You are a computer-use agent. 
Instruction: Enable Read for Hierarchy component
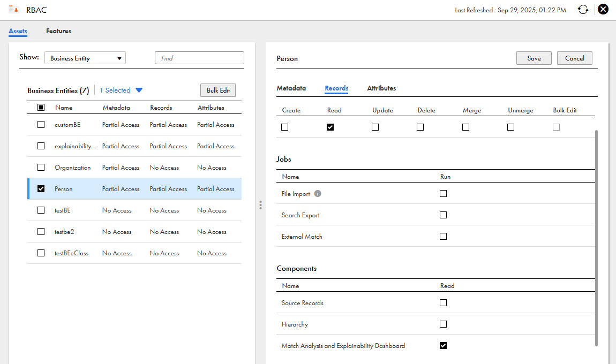(x=443, y=324)
